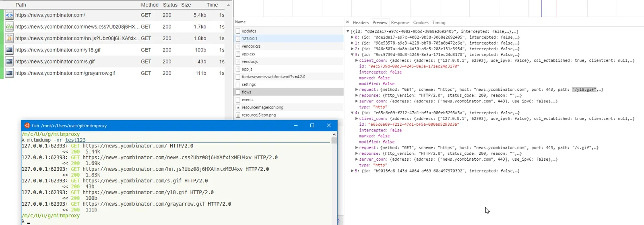
Task: Maximize the fish terminal window
Action: coord(312,125)
